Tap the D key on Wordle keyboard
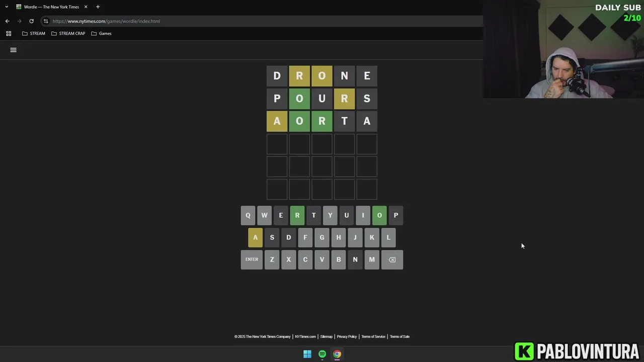644x362 pixels. [x=288, y=237]
